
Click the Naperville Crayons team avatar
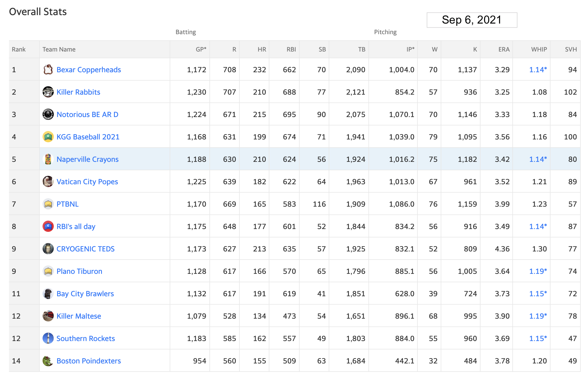click(48, 159)
